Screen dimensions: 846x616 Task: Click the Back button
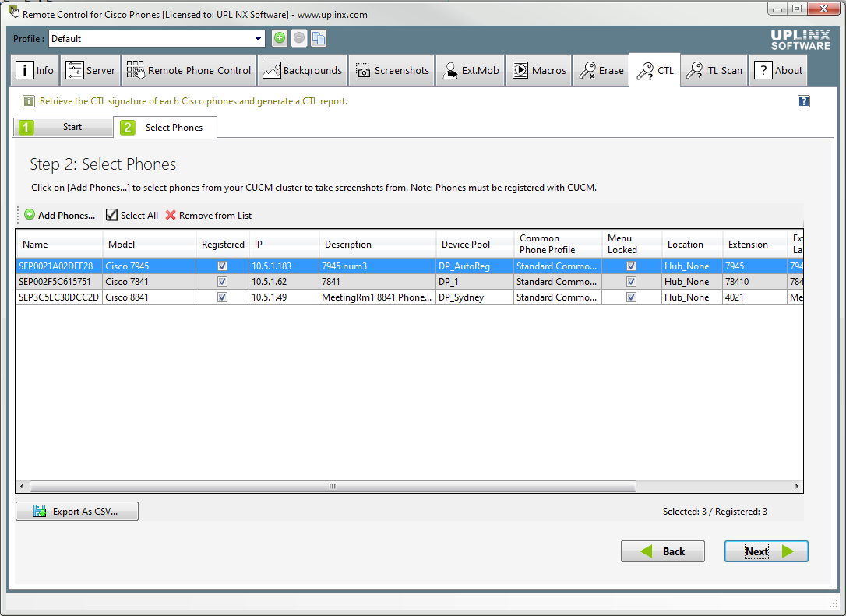pos(663,551)
